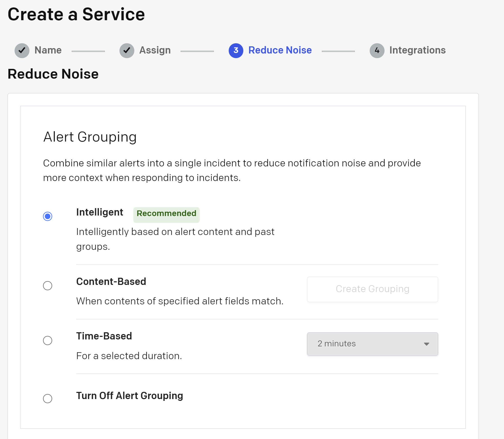This screenshot has height=439, width=504.
Task: Click the Content-Based option title
Action: (111, 281)
